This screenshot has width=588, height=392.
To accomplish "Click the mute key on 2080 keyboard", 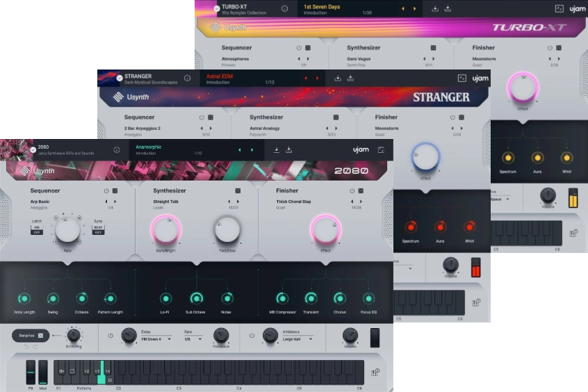I will pos(61,371).
